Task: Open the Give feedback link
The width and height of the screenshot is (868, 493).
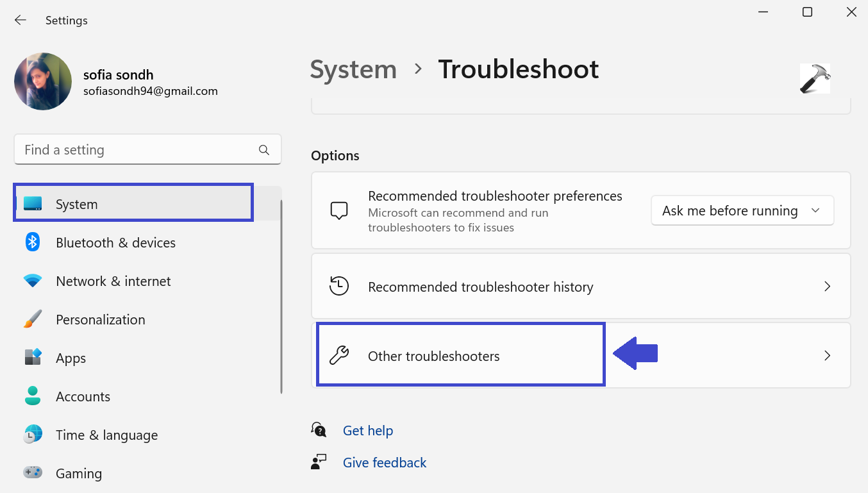Action: coord(385,463)
